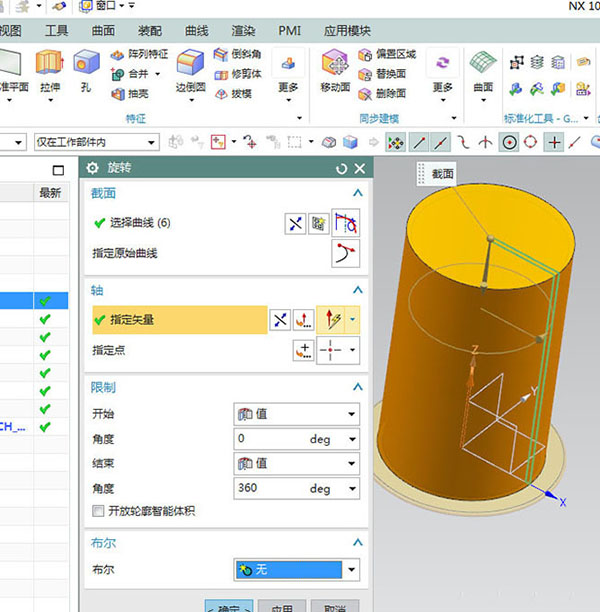The height and width of the screenshot is (612, 600).
Task: Toggle the arc center snap icon
Action: [509, 142]
